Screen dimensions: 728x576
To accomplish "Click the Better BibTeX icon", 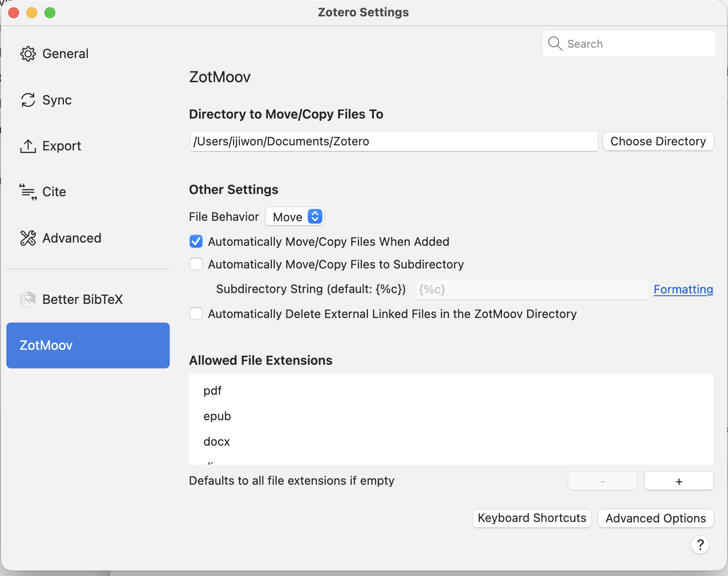I will [x=28, y=299].
